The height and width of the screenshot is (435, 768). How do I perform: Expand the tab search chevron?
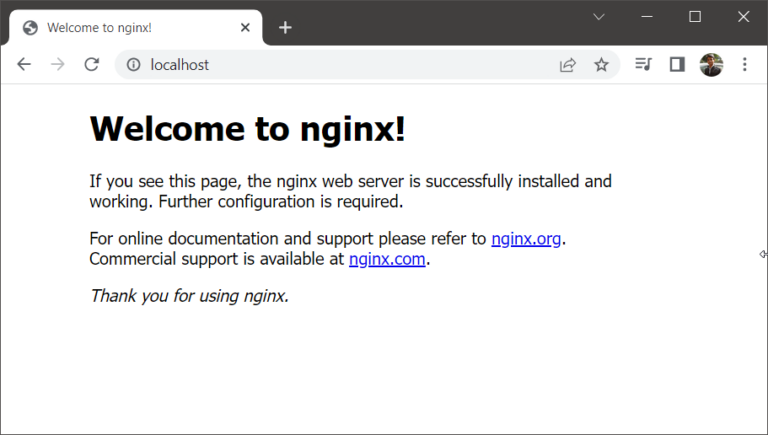click(599, 17)
